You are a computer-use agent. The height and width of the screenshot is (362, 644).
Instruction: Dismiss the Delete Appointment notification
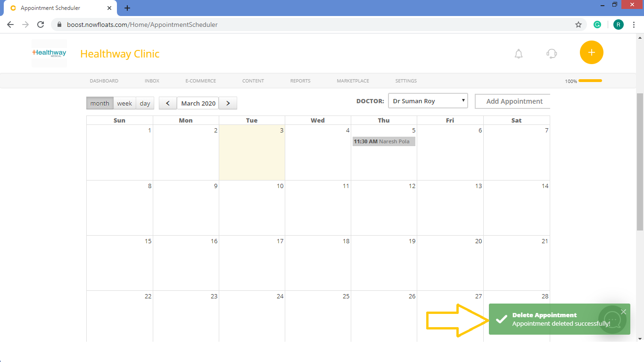624,312
